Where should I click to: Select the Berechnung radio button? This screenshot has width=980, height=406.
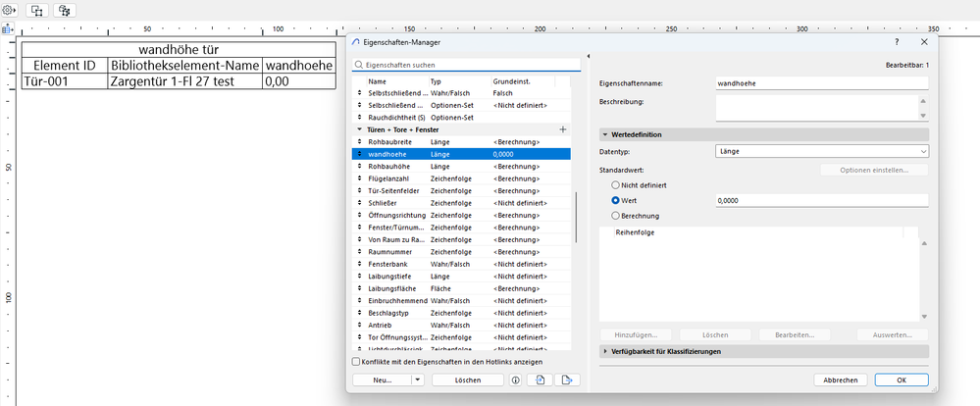point(616,216)
